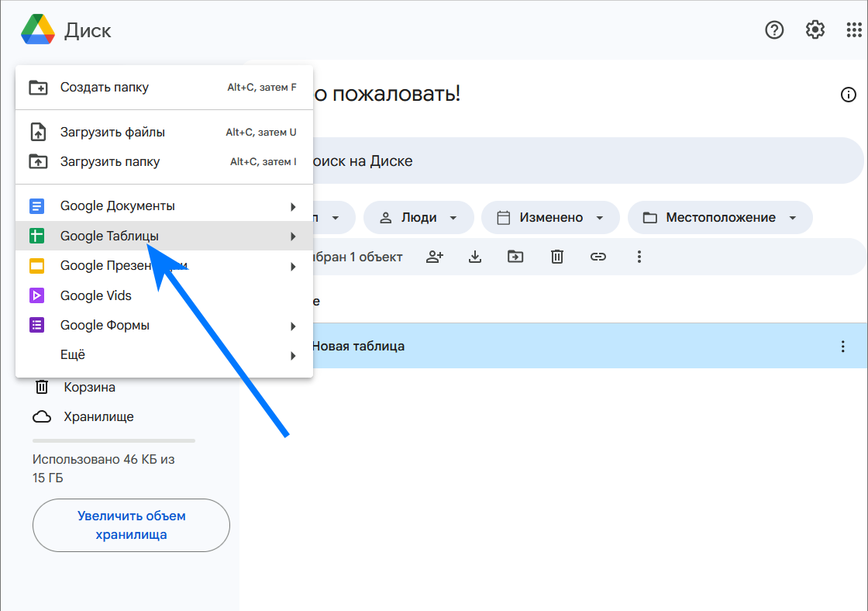Image resolution: width=868 pixels, height=611 pixels.
Task: Delete the selected item with the trash icon
Action: click(x=556, y=257)
